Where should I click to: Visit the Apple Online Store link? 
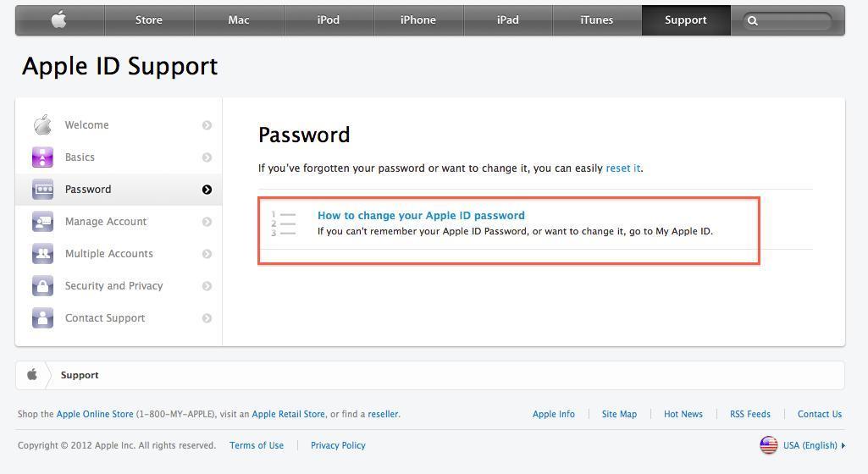coord(95,415)
